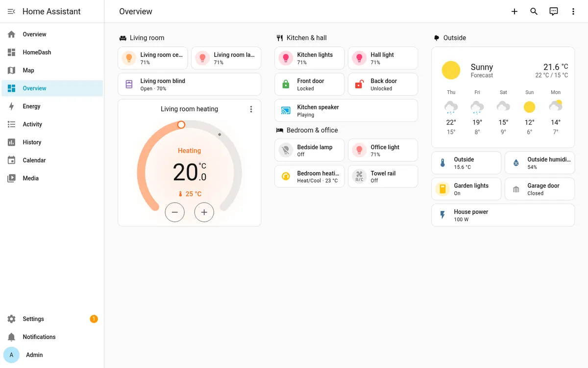Click the Outside humidity droplet icon
The width and height of the screenshot is (588, 368).
516,163
